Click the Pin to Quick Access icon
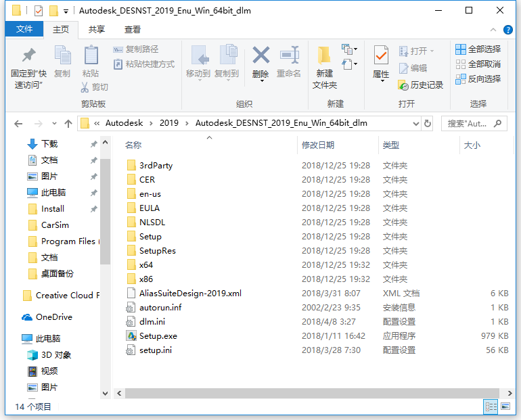The height and width of the screenshot is (420, 521). tap(28, 55)
